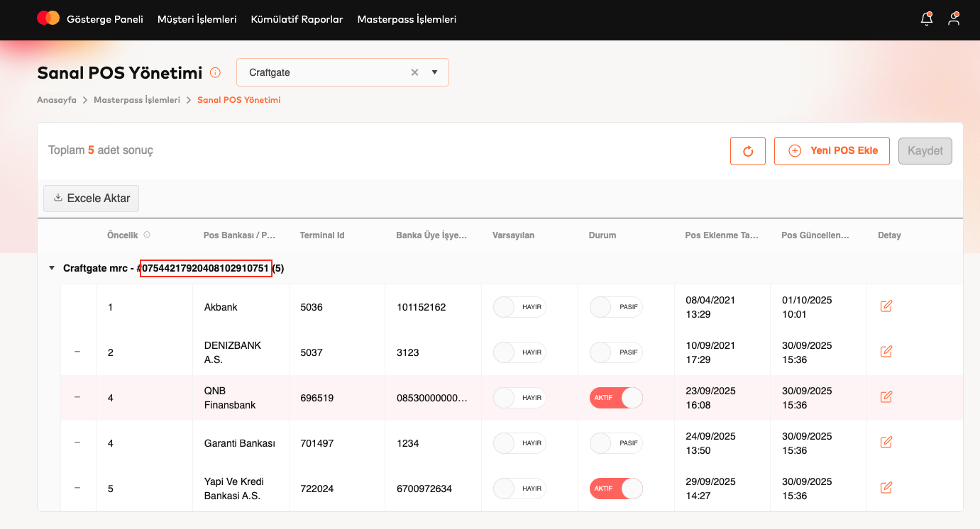Open the Craftgate merchant dropdown arrow
The width and height of the screenshot is (980, 529).
(x=434, y=72)
